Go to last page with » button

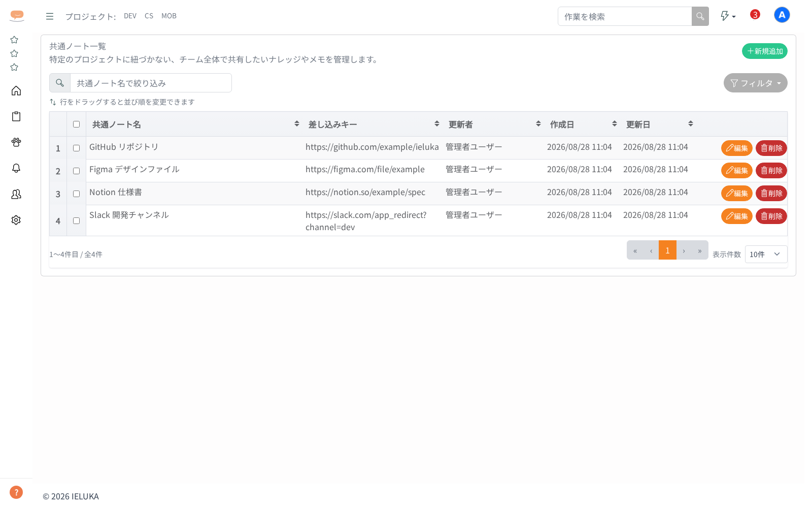click(x=700, y=250)
